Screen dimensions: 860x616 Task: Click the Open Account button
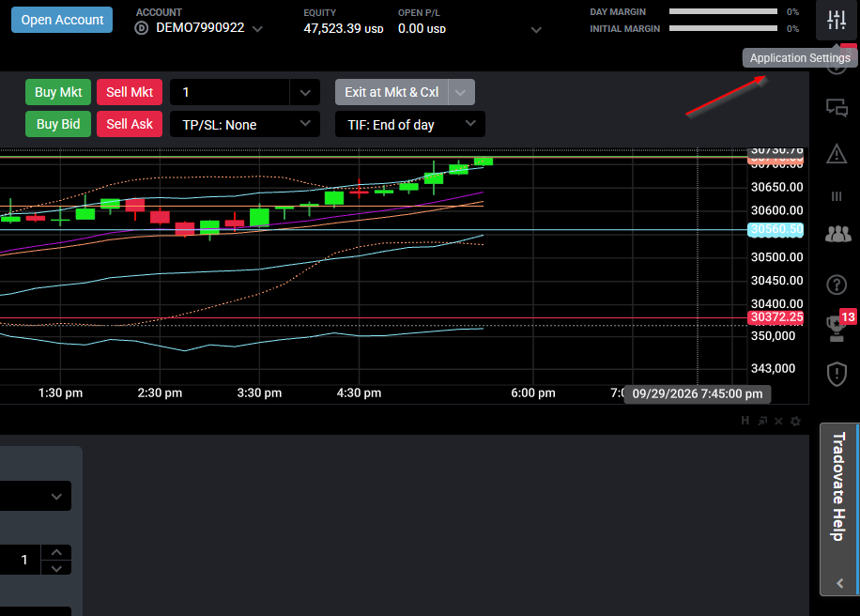click(62, 20)
